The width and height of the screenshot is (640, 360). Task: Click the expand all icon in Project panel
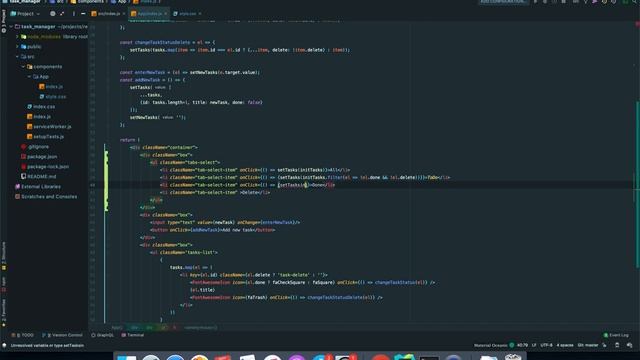[x=62, y=13]
